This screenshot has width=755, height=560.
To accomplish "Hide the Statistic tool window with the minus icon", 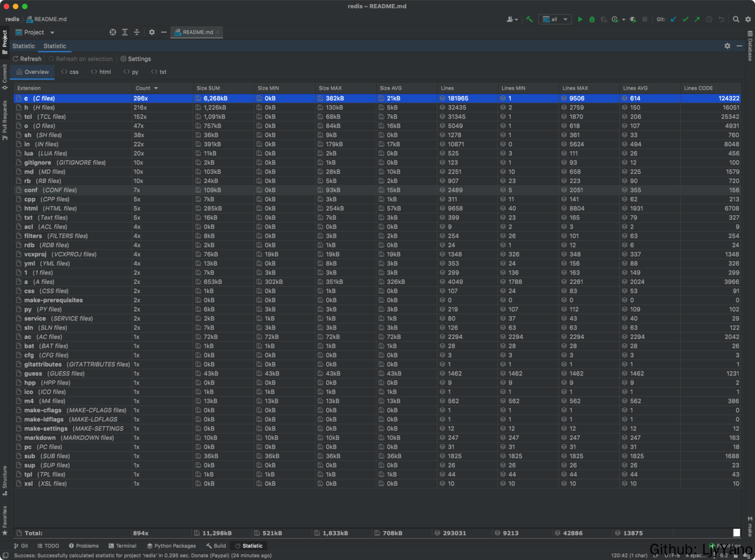I will click(739, 46).
